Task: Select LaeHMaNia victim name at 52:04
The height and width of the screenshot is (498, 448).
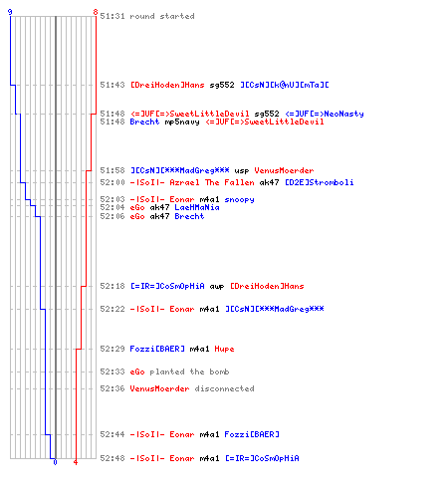Action: pos(197,207)
